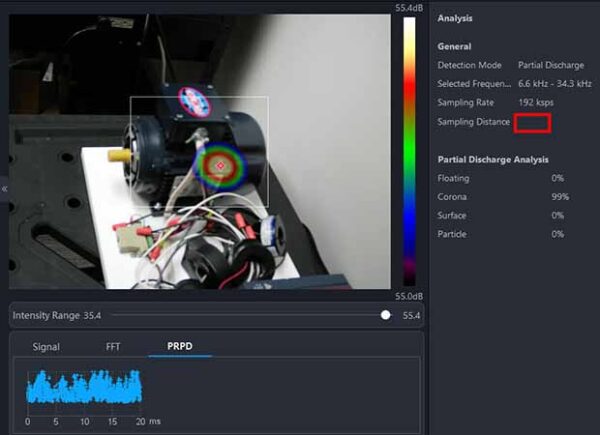Screen dimensions: 600x435
Task: Click the red diamond source marker
Action: [x=220, y=166]
